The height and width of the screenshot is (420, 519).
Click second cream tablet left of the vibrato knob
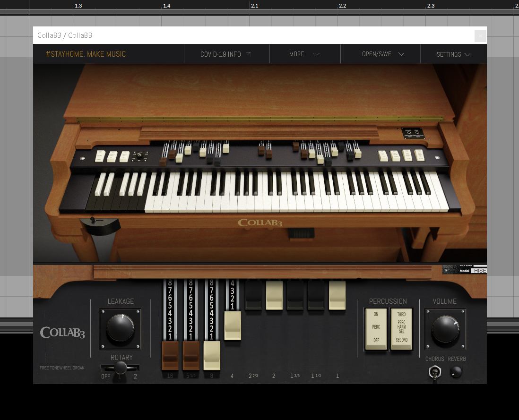pyautogui.click(x=112, y=156)
